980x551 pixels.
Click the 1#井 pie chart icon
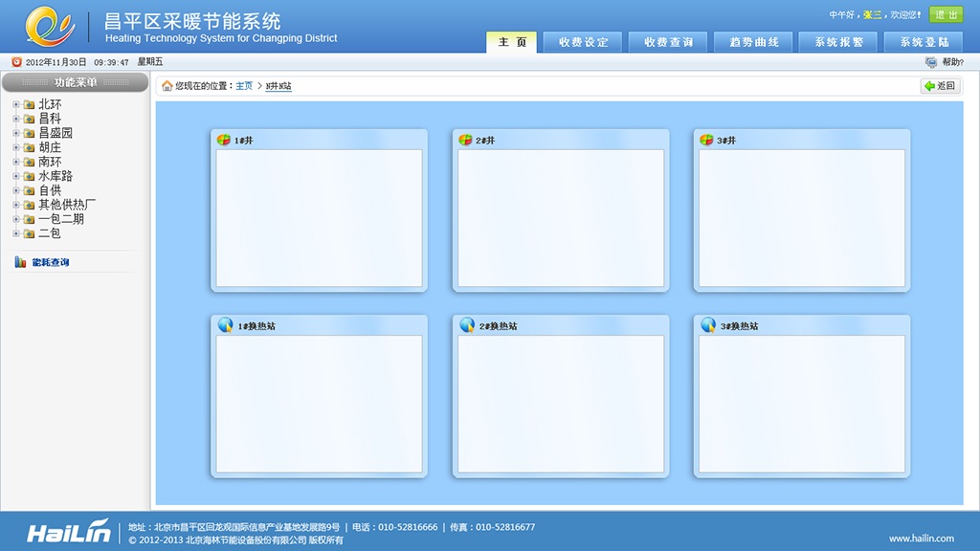[x=224, y=140]
